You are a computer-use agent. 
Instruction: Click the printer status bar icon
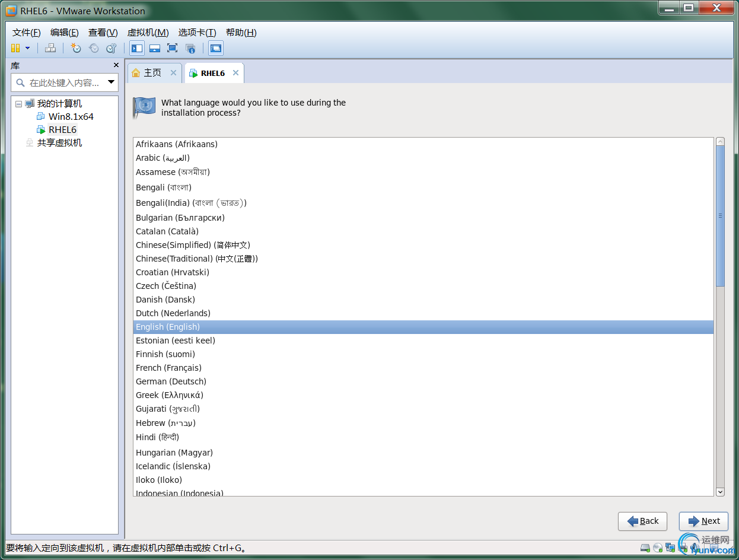[683, 548]
